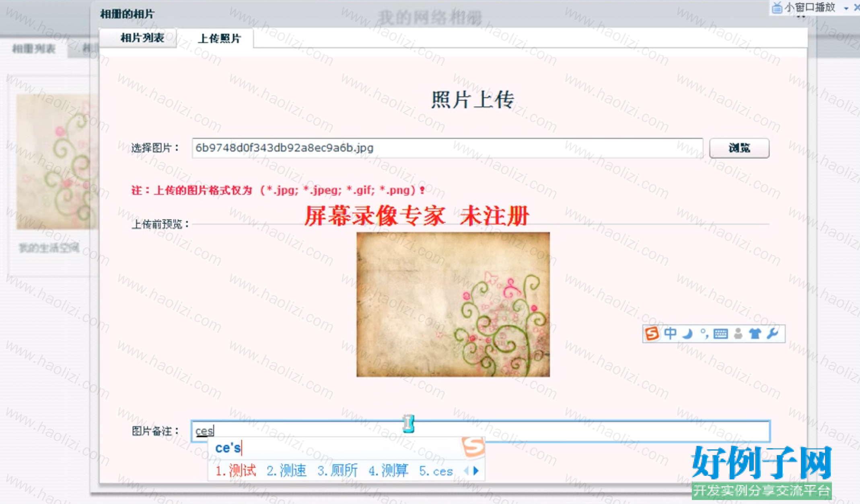The image size is (860, 504).
Task: Toggle the punctuation mode icon
Action: 704,334
